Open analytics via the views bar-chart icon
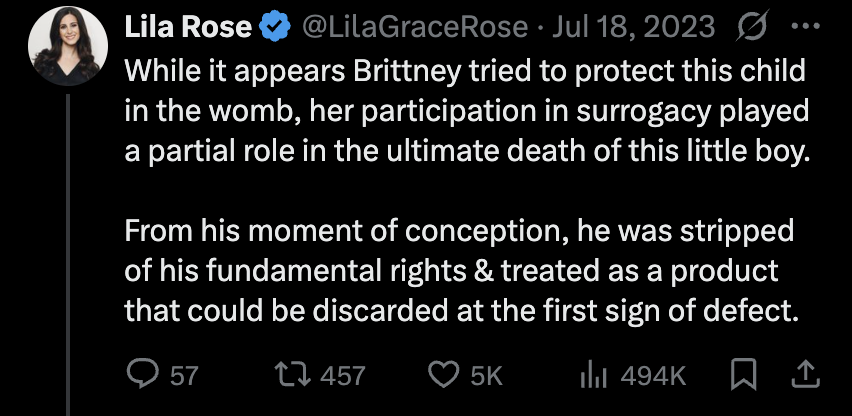Viewport: 852px width, 416px height. [x=595, y=374]
